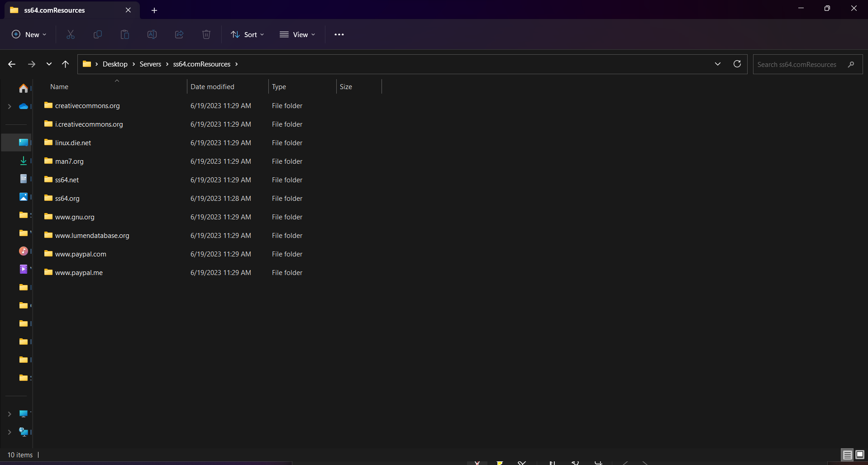
Task: Open the Documents sidebar icon
Action: pyautogui.click(x=24, y=179)
